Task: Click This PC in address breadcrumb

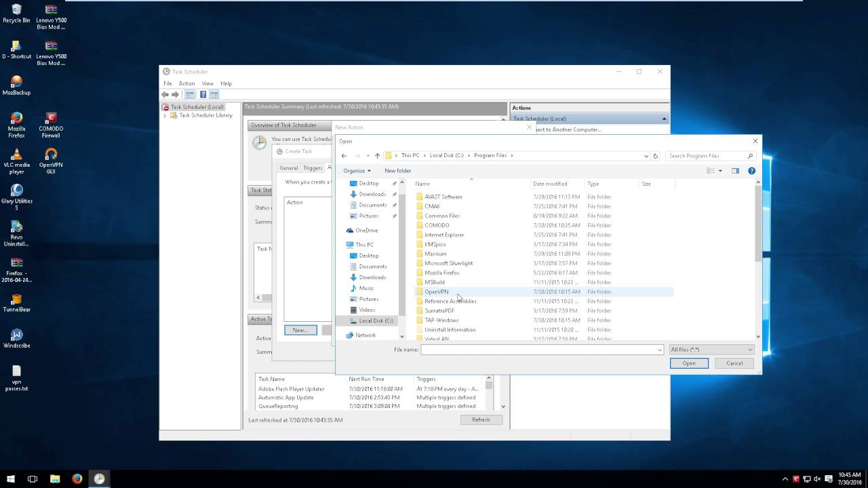Action: [x=410, y=156]
